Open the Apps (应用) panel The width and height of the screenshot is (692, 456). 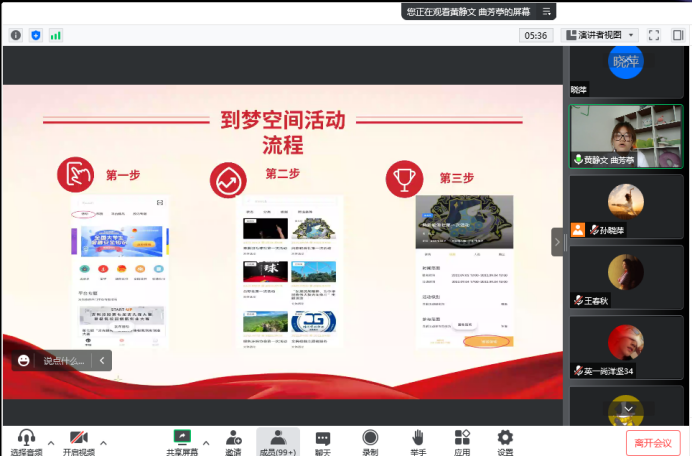point(462,441)
